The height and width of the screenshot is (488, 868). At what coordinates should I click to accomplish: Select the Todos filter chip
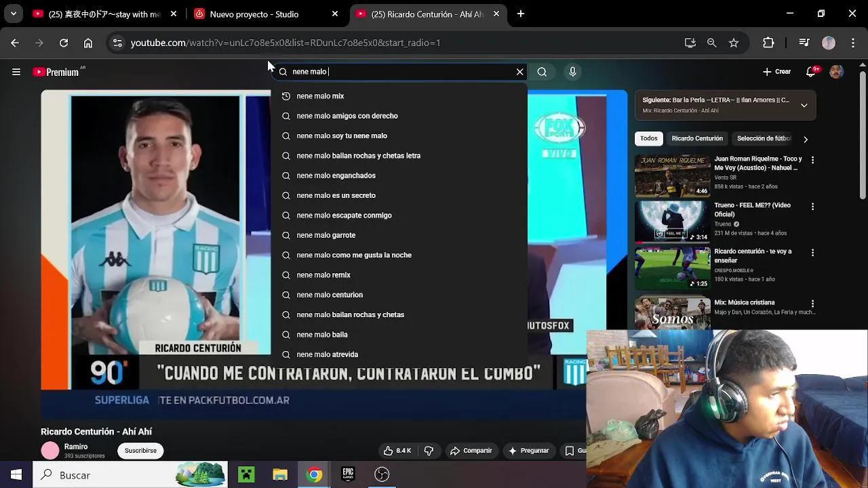click(649, 138)
